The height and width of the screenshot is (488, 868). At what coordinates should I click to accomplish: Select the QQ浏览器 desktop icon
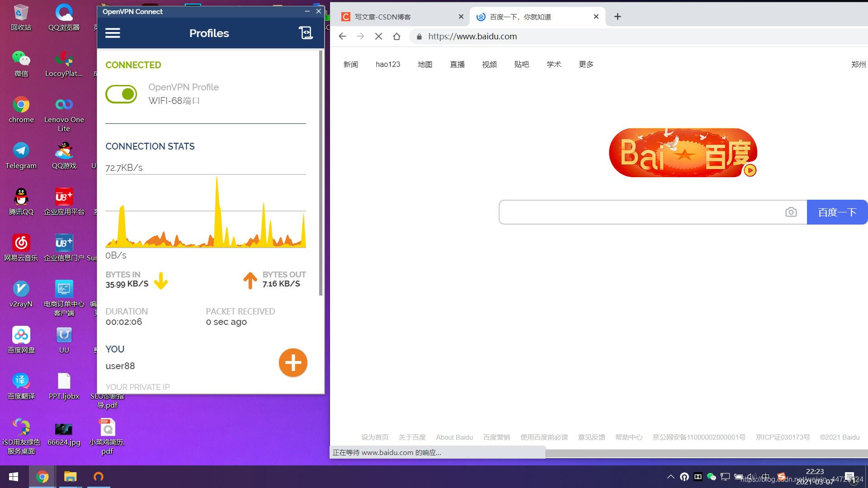click(x=64, y=18)
